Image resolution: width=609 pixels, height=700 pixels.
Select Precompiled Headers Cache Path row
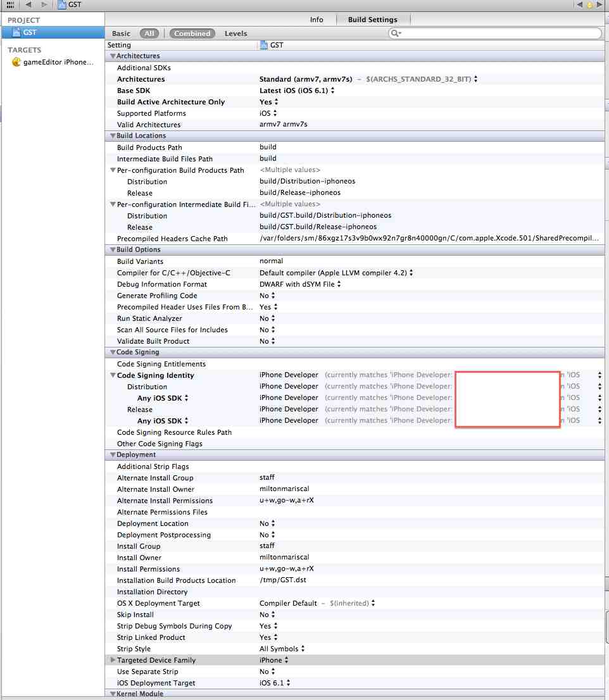[355, 239]
